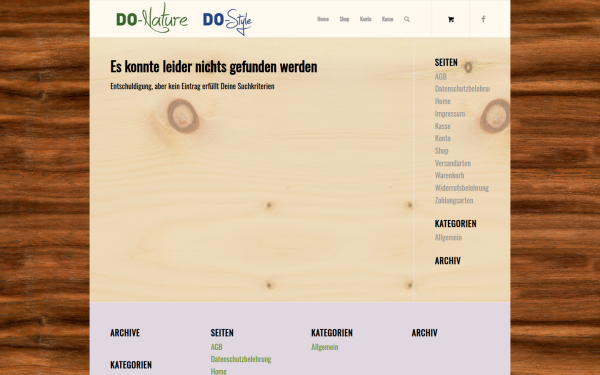Click the 'Es konnte leider nichts gefunden werden' heading
Viewport: 600px width, 375px height.
(214, 67)
